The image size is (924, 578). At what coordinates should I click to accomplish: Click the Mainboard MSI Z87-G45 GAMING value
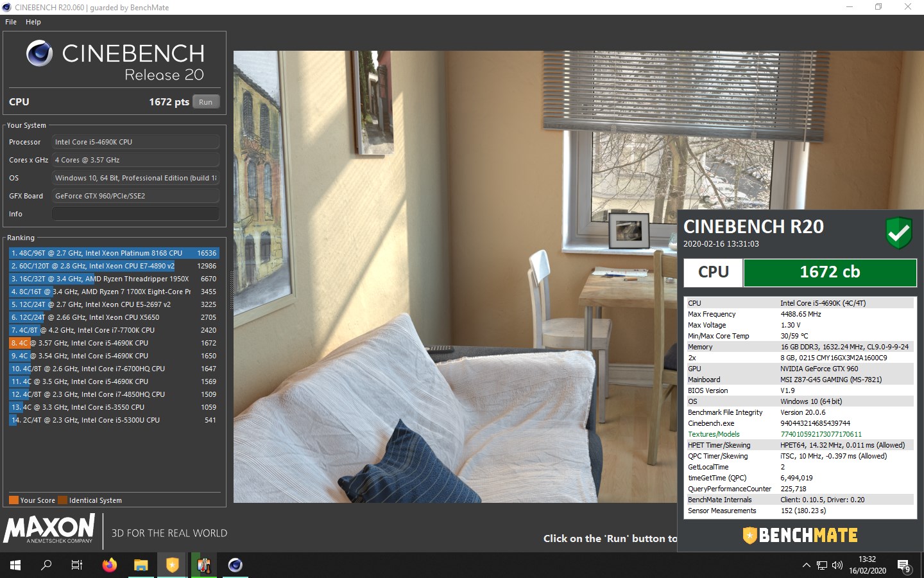(831, 380)
